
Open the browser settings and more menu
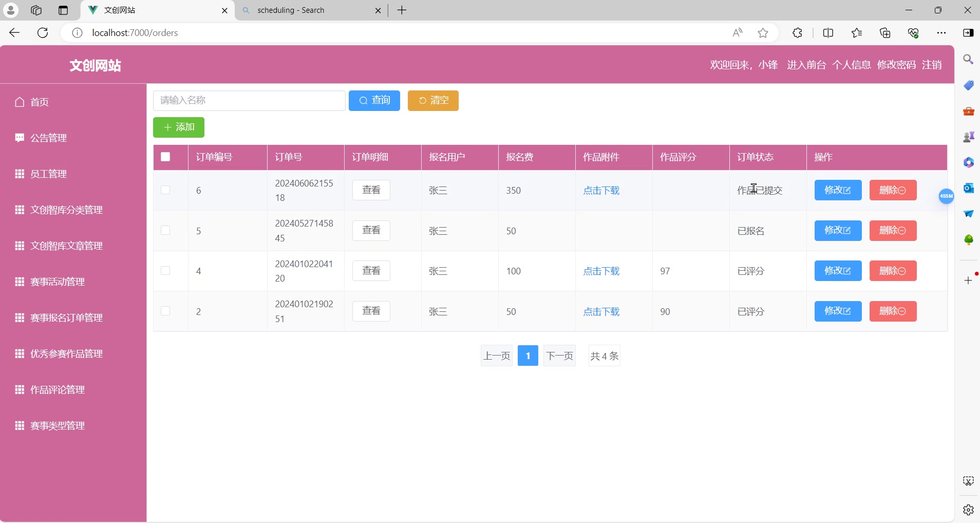click(x=941, y=33)
